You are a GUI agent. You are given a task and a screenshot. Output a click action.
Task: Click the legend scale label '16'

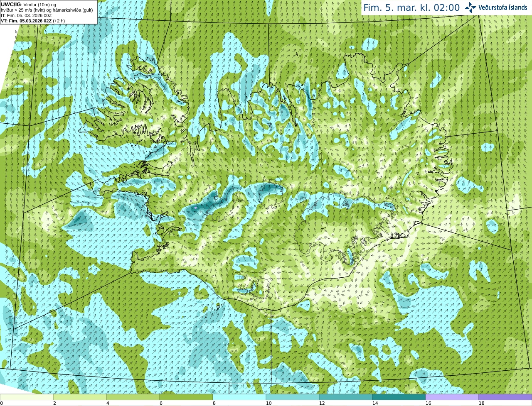point(429,403)
